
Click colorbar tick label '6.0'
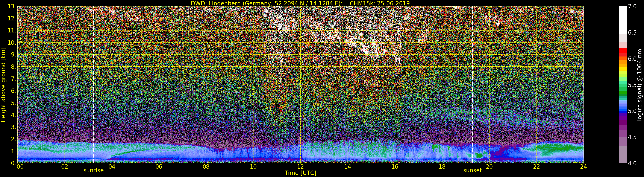[x=632, y=59]
